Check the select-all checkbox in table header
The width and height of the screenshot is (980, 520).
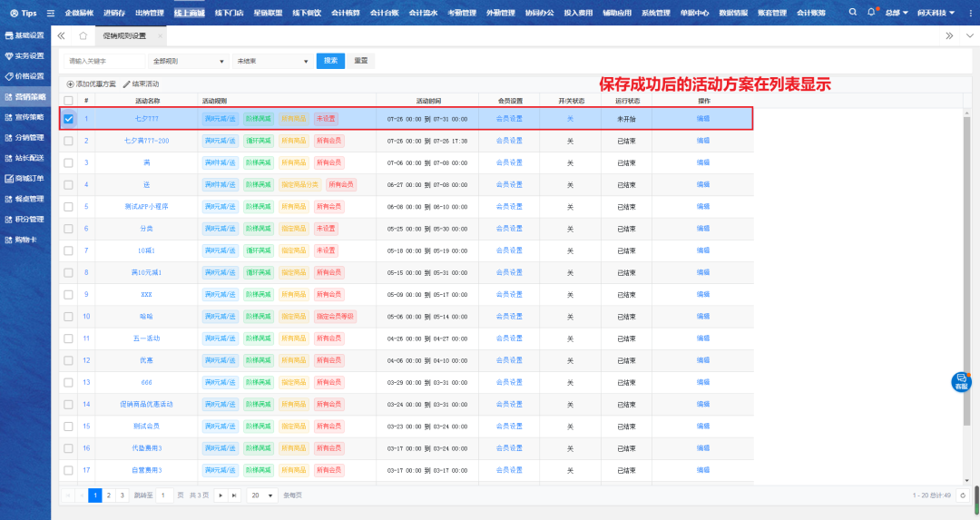68,100
